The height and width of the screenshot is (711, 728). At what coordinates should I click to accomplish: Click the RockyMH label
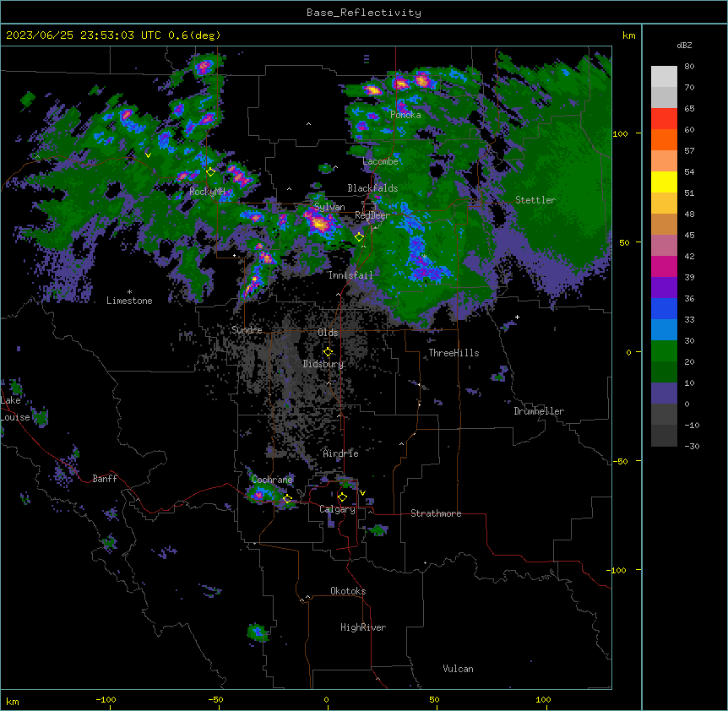pos(207,192)
